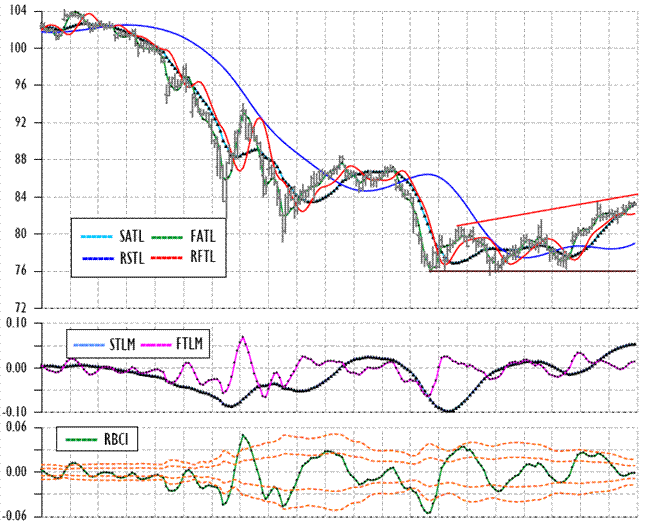
Task: Click the magenta FTLM legend line sample
Action: point(156,345)
